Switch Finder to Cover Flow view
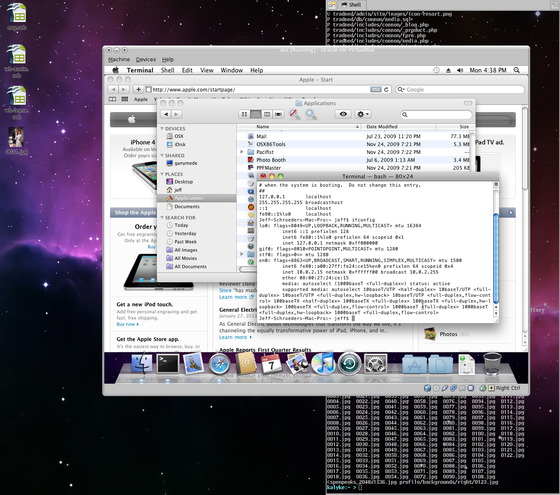Image resolution: width=560 pixels, height=495 pixels. 278,114
